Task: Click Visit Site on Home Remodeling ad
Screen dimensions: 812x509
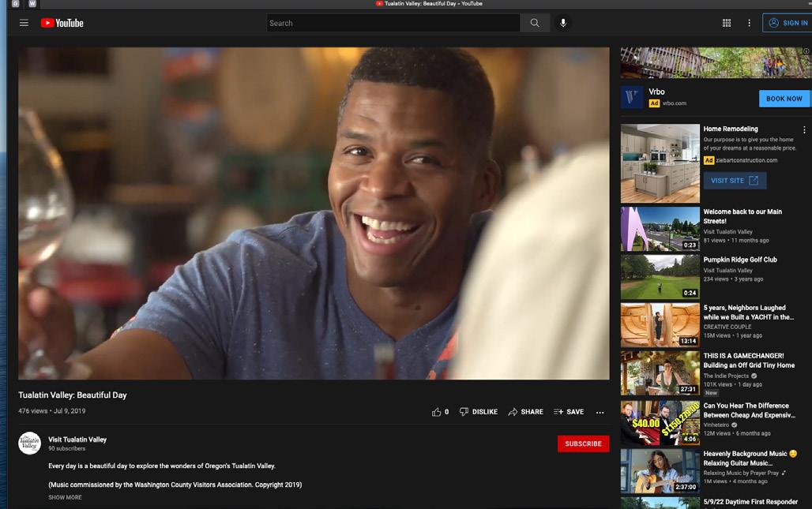Action: [x=735, y=181]
